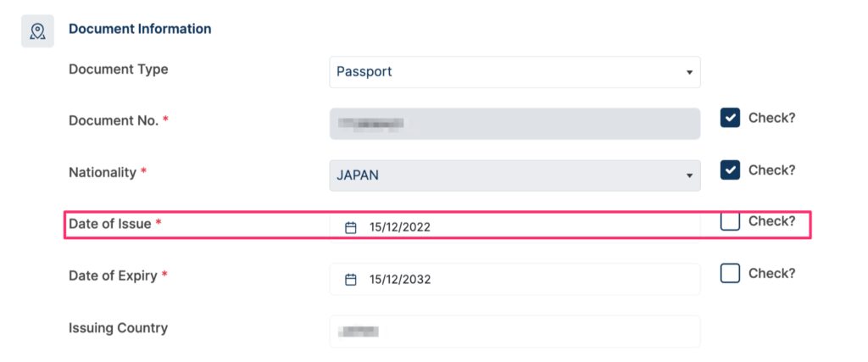Screen dimensions: 868x362
Task: Enable the Date of Expiry Check? checkbox
Action: tap(730, 273)
